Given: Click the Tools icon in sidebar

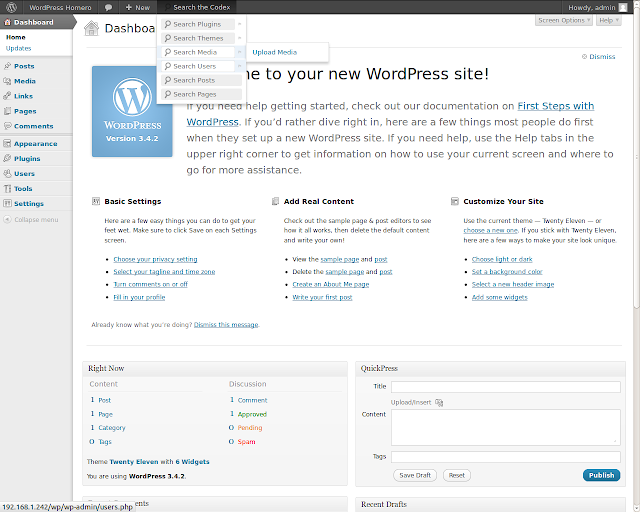Looking at the screenshot, I should (7, 189).
